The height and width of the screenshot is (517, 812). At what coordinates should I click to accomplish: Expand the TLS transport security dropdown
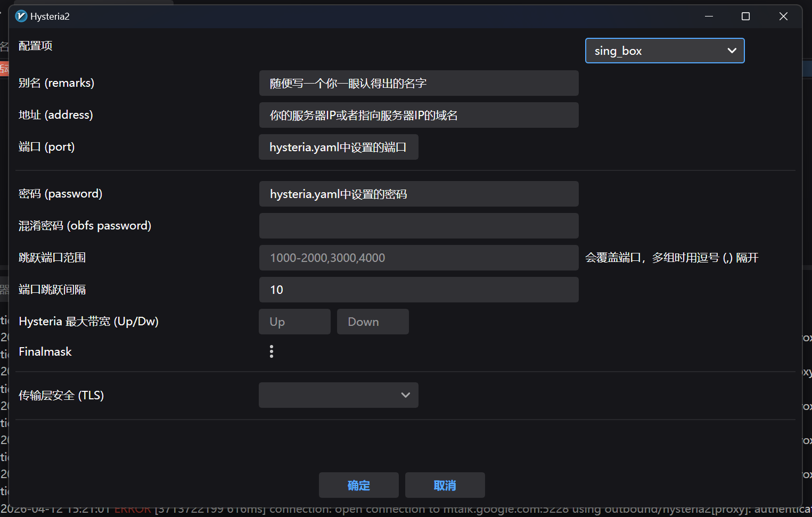(338, 395)
